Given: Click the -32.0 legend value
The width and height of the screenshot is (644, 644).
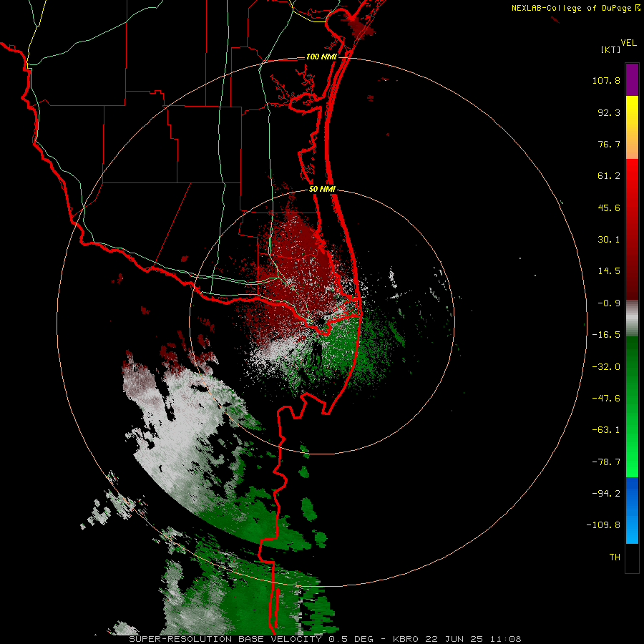Looking at the screenshot, I should [606, 367].
